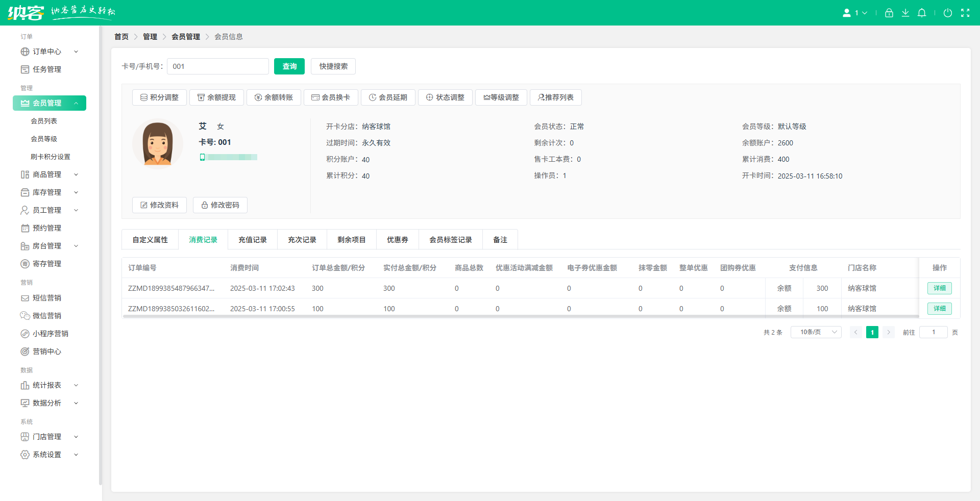Open the notification bell icon
Screen dimensions: 980x501
(x=922, y=13)
